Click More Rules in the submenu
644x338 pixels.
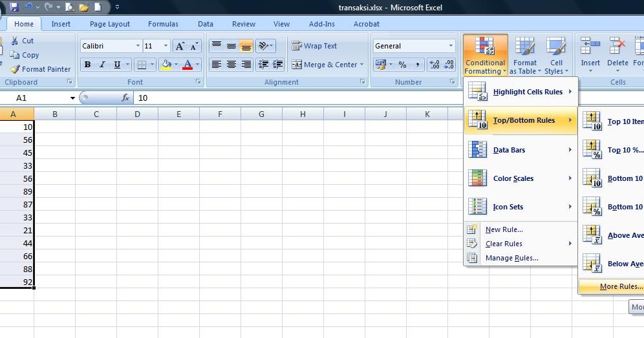coord(612,286)
